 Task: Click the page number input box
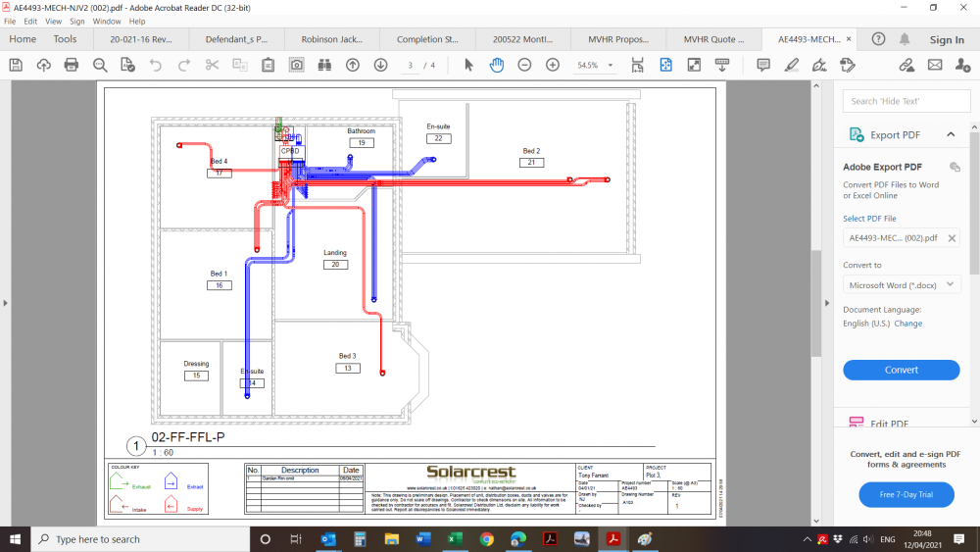410,65
